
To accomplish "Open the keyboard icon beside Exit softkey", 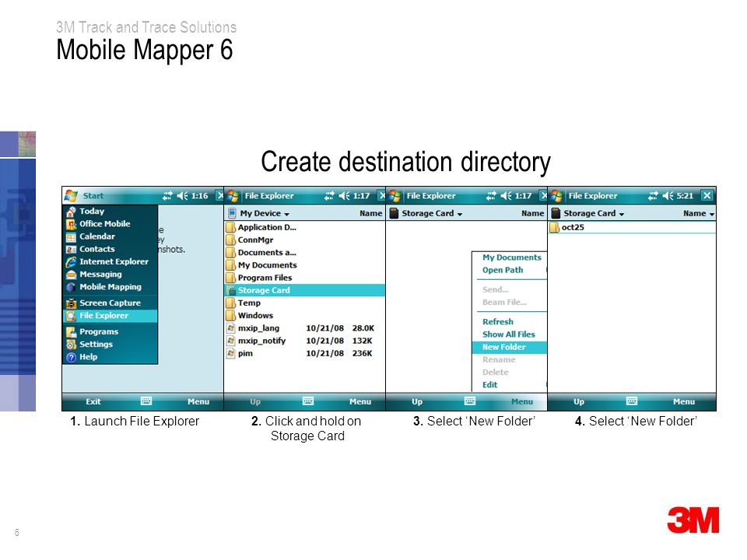I will (146, 401).
